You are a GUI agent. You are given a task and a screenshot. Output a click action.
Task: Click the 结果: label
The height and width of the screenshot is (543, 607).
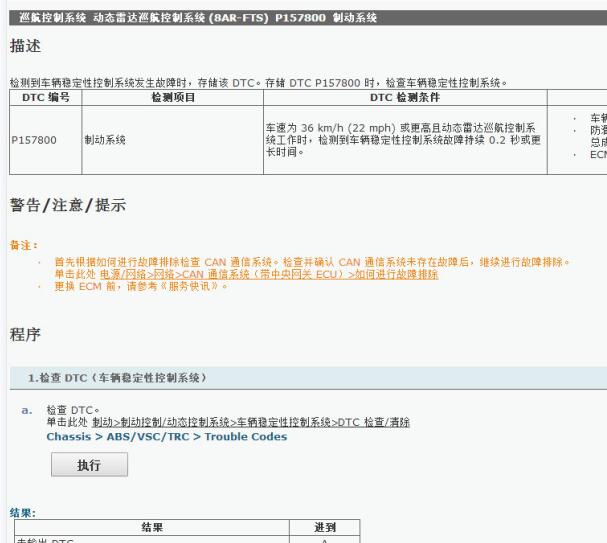click(x=22, y=513)
